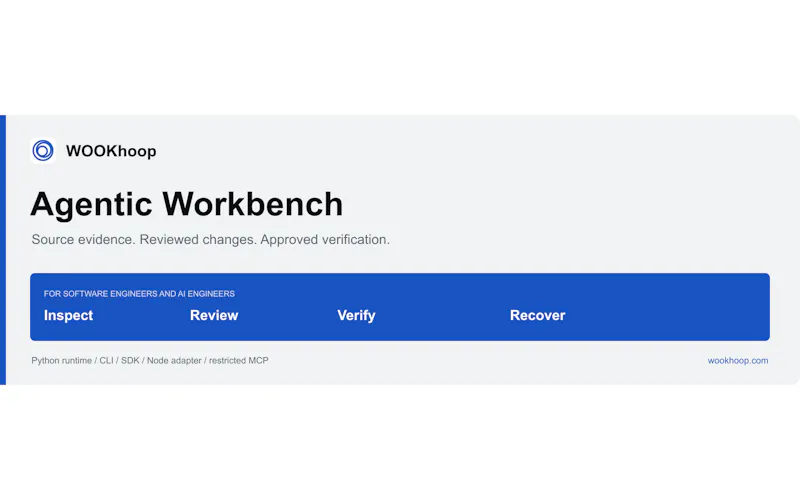Click 'FOR SOFTWARE ENGINEERS AND AI ENGINEERS' label
This screenshot has height=500, width=800.
[139, 294]
